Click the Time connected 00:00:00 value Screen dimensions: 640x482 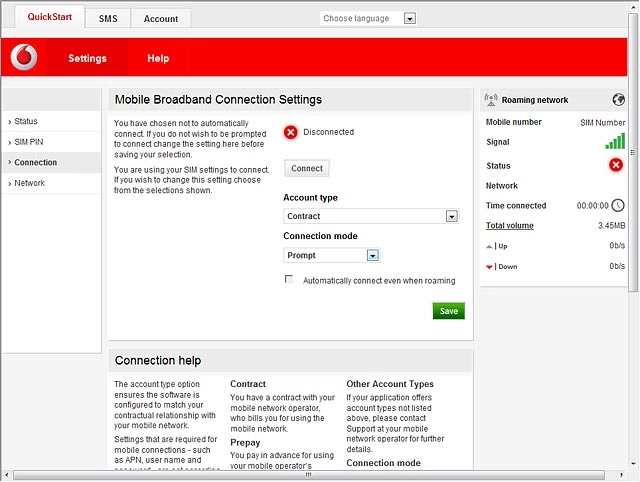click(592, 206)
